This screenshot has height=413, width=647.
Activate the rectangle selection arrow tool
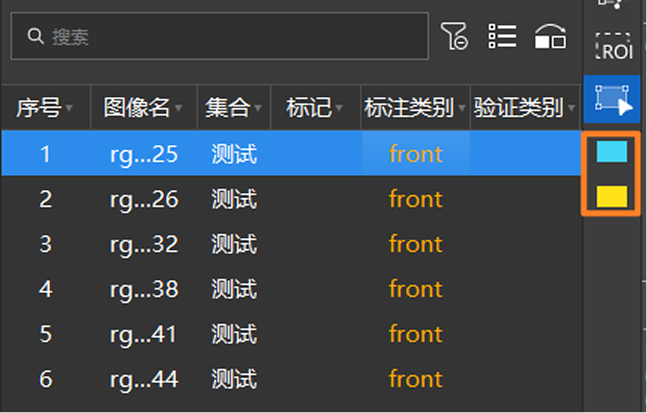(x=613, y=99)
